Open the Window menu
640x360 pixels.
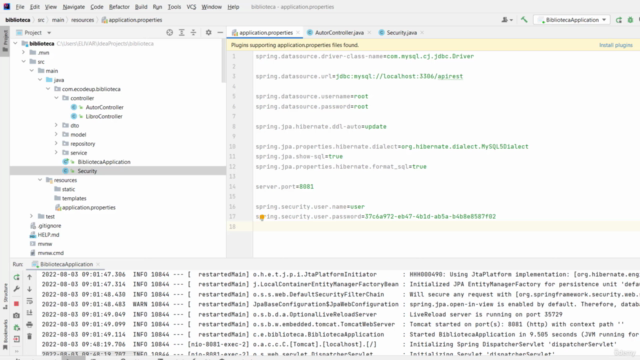[x=211, y=7]
